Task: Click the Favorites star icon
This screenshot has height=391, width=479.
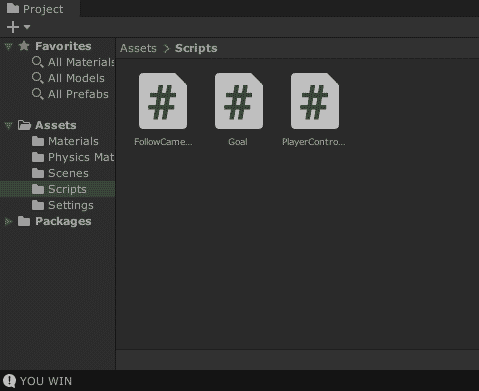Action: tap(24, 46)
